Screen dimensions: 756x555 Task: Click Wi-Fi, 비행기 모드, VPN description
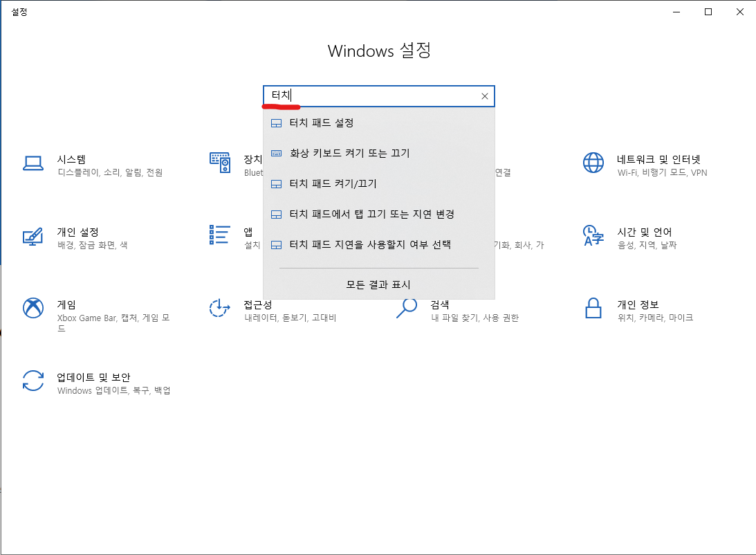pyautogui.click(x=662, y=172)
